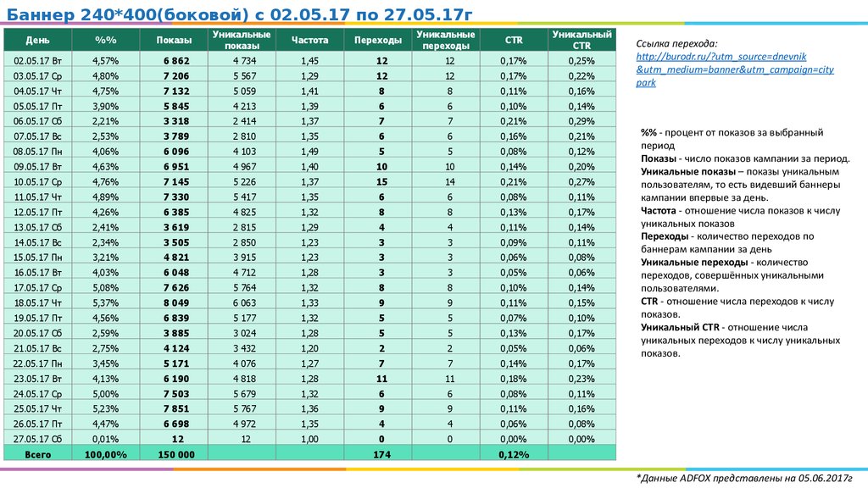Select the "27.05.17 Сб" date cell
The height and width of the screenshot is (488, 868).
(x=37, y=439)
